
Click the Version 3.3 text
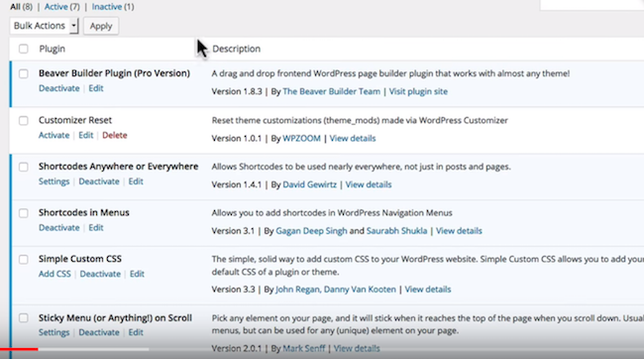click(x=233, y=290)
